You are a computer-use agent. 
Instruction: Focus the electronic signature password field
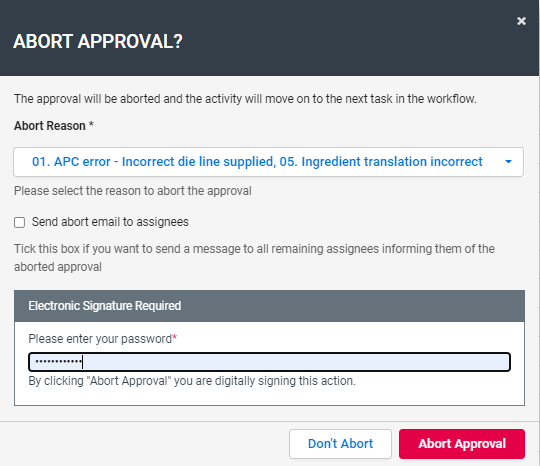pos(269,362)
